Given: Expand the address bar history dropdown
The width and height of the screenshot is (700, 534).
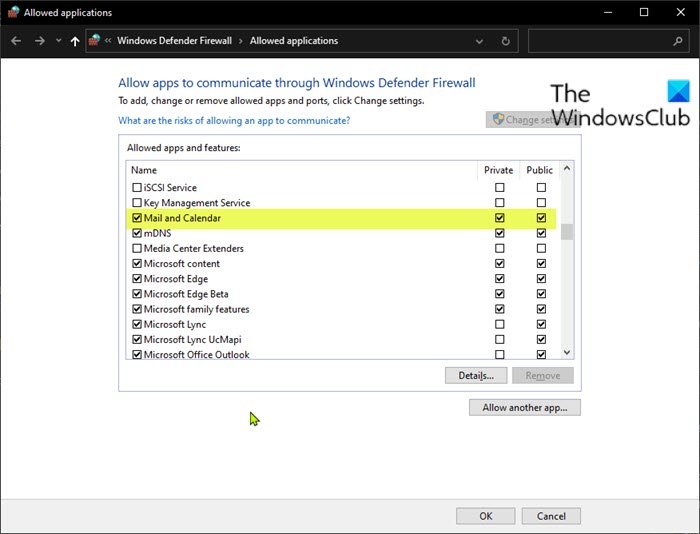Looking at the screenshot, I should (x=479, y=42).
